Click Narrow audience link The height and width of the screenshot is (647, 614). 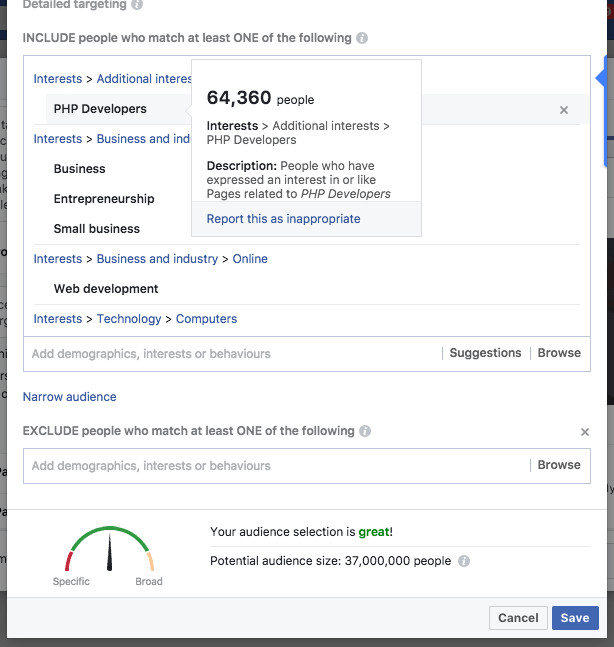pyautogui.click(x=70, y=397)
